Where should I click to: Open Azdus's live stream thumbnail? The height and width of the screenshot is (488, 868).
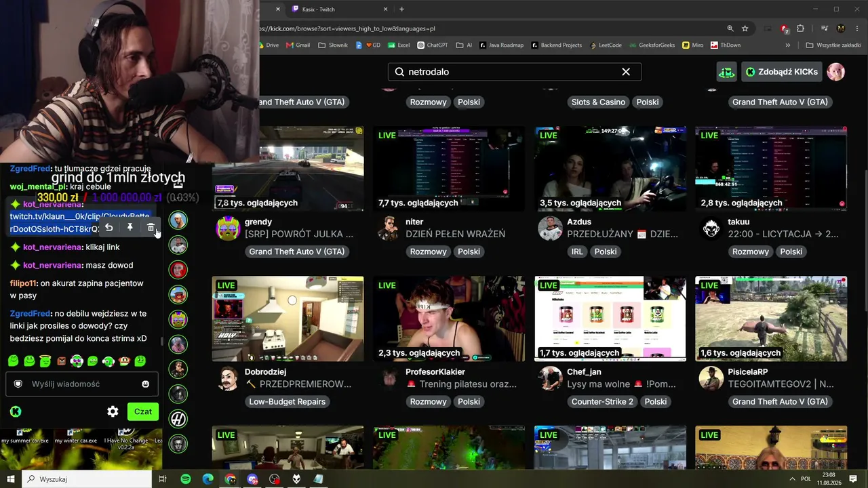click(610, 168)
